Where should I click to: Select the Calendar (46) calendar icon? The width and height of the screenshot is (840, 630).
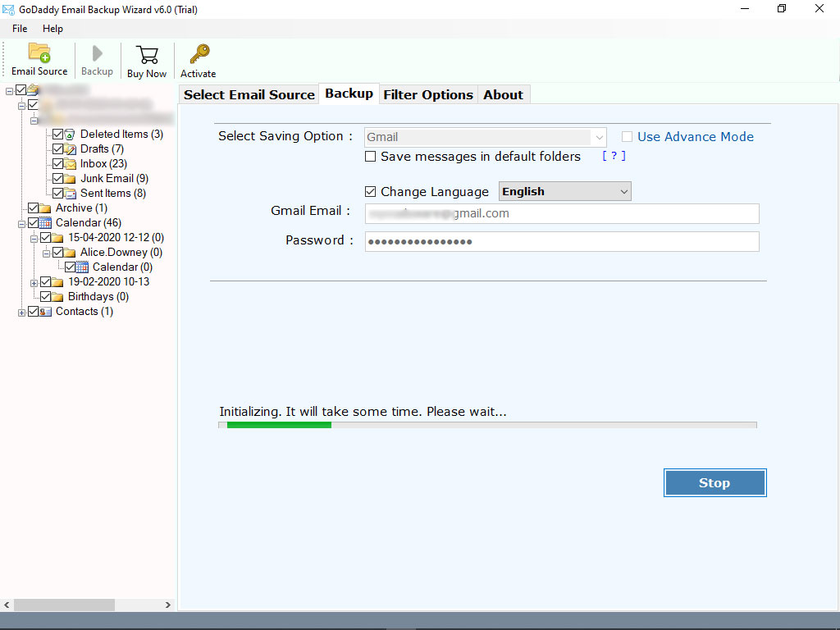pyautogui.click(x=46, y=223)
